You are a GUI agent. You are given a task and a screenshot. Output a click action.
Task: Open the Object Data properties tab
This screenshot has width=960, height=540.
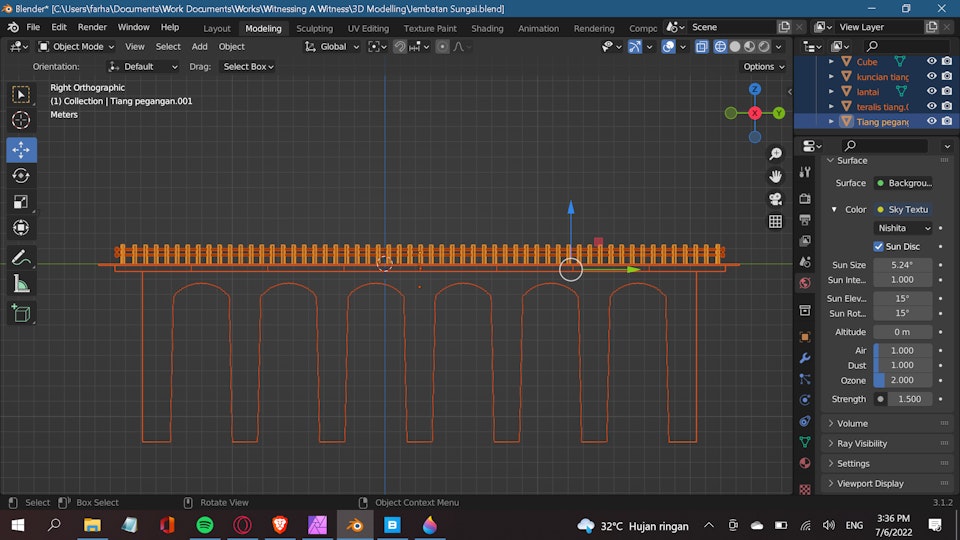click(805, 442)
